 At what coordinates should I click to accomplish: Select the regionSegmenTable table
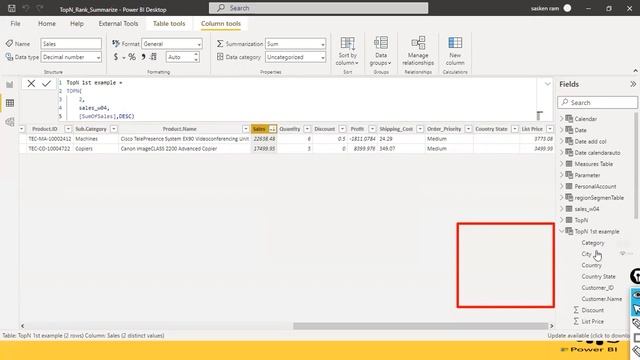599,198
